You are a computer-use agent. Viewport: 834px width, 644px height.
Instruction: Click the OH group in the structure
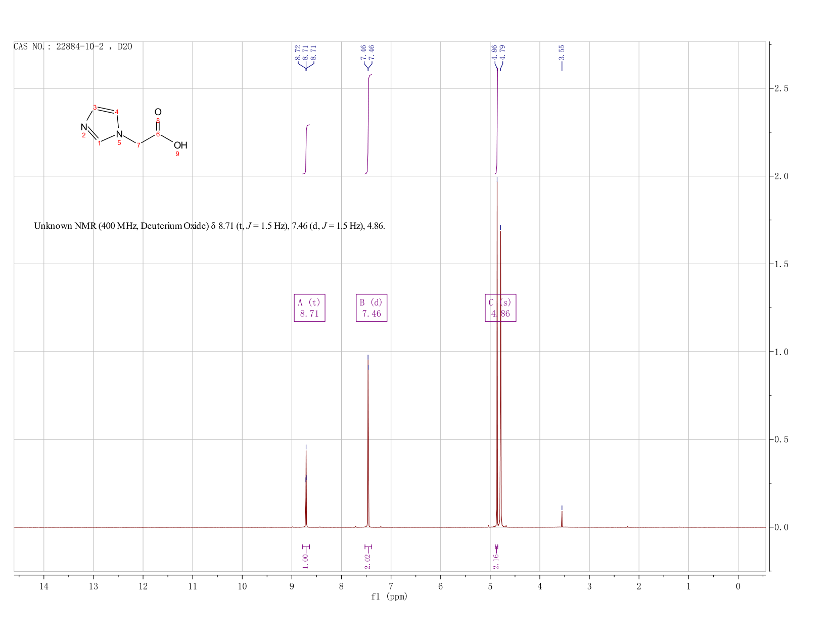180,145
